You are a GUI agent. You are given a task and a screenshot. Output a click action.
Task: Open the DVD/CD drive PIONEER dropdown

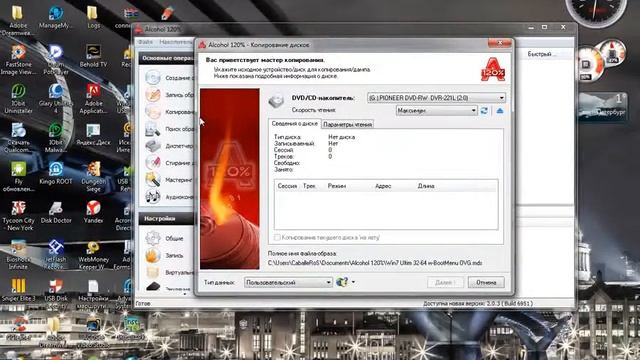coord(436,98)
